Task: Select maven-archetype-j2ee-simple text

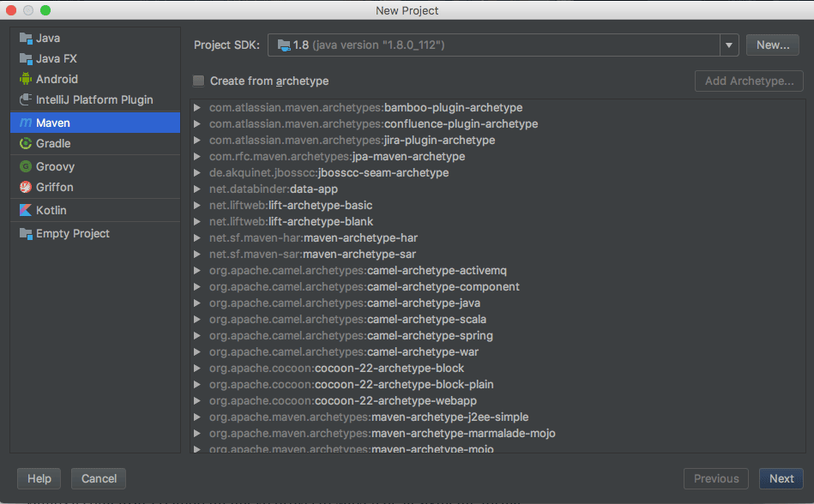Action: [x=450, y=417]
